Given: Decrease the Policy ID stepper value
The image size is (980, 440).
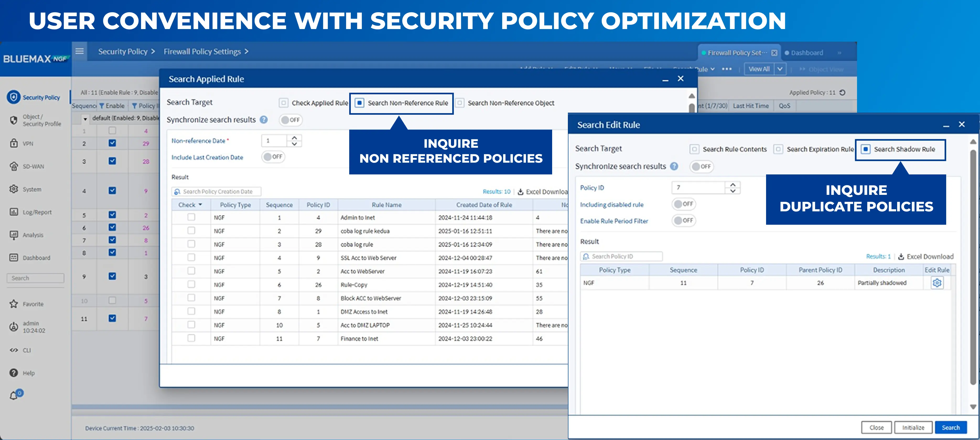Looking at the screenshot, I should point(733,191).
